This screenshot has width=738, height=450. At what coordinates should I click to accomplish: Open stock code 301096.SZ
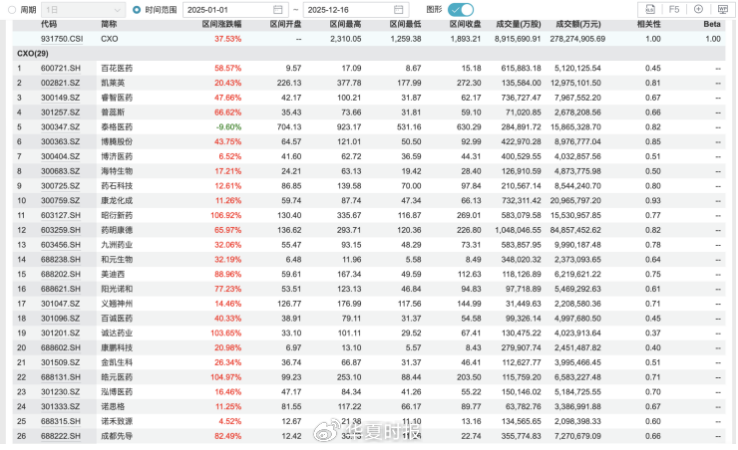(x=60, y=318)
